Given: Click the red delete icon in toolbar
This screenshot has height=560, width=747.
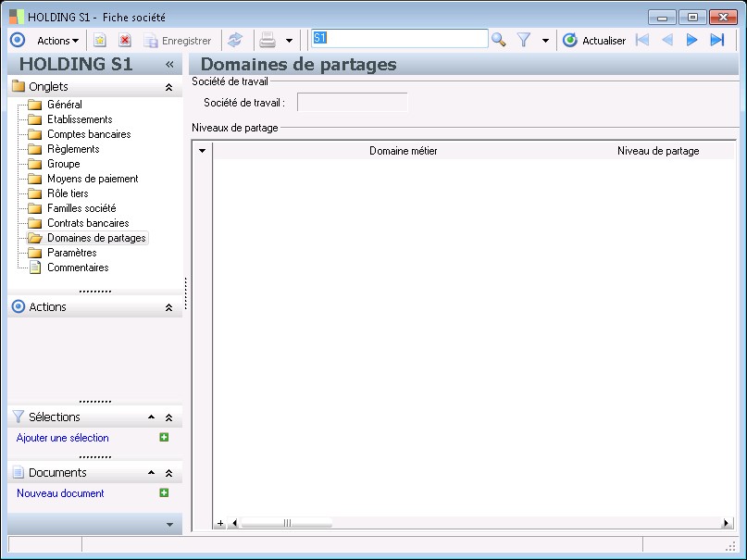Looking at the screenshot, I should [x=125, y=41].
